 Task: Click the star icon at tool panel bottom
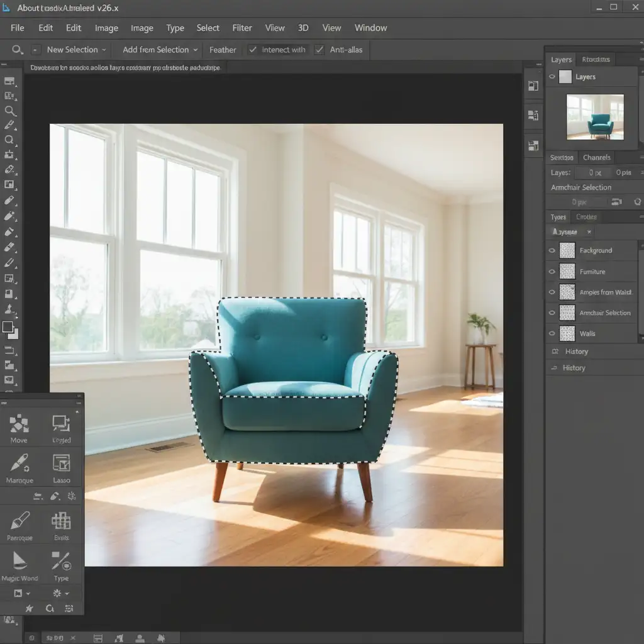point(28,608)
